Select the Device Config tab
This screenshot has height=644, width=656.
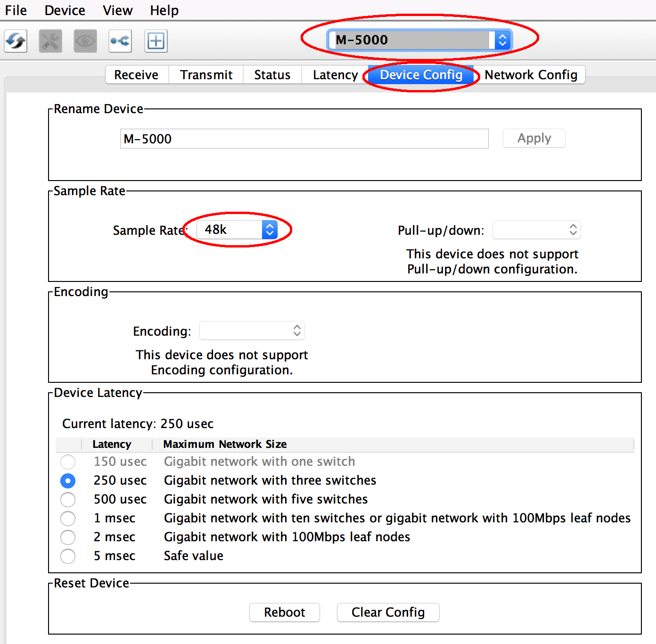421,75
